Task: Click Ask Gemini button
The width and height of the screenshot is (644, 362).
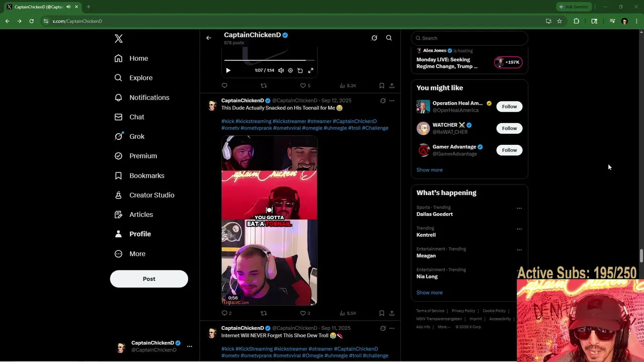Action: pos(573,7)
